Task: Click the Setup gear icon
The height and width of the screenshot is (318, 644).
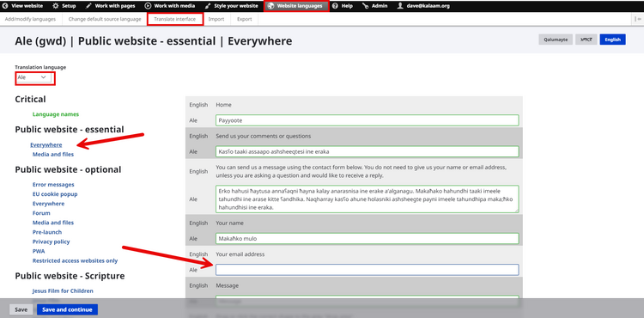Action: [x=56, y=6]
